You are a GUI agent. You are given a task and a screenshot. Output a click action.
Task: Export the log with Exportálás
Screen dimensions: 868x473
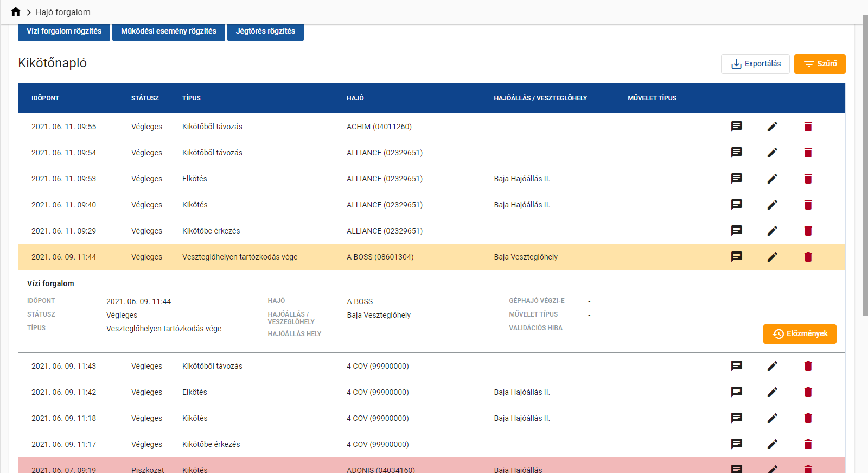(x=755, y=64)
